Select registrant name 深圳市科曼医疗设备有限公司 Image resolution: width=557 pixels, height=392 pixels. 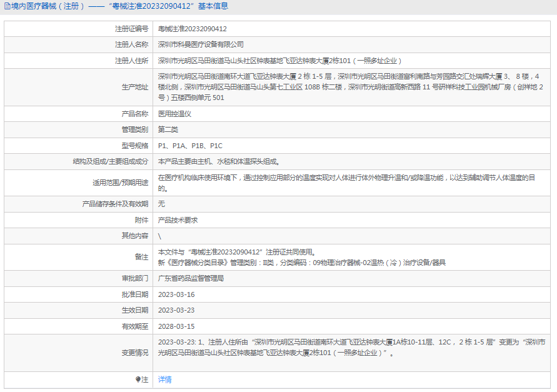(201, 44)
